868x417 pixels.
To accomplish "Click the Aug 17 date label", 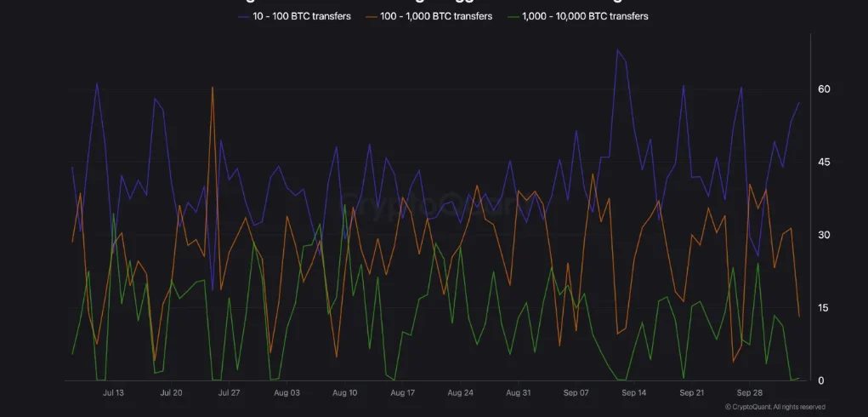I will (x=402, y=393).
